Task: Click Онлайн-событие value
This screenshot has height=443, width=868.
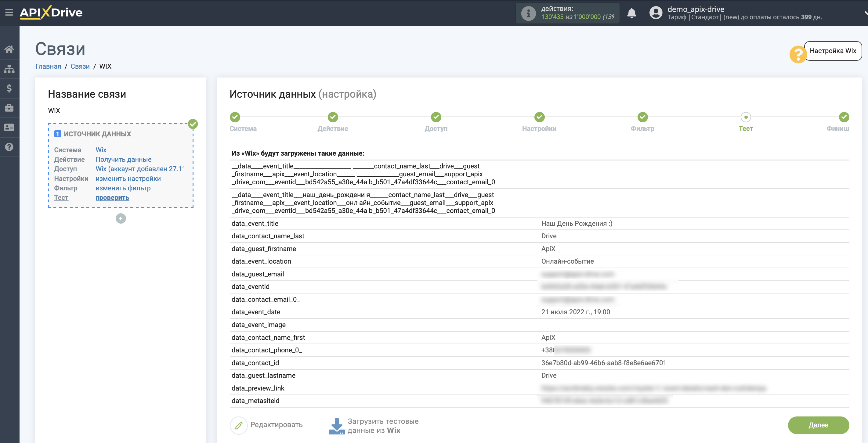Action: (x=567, y=261)
